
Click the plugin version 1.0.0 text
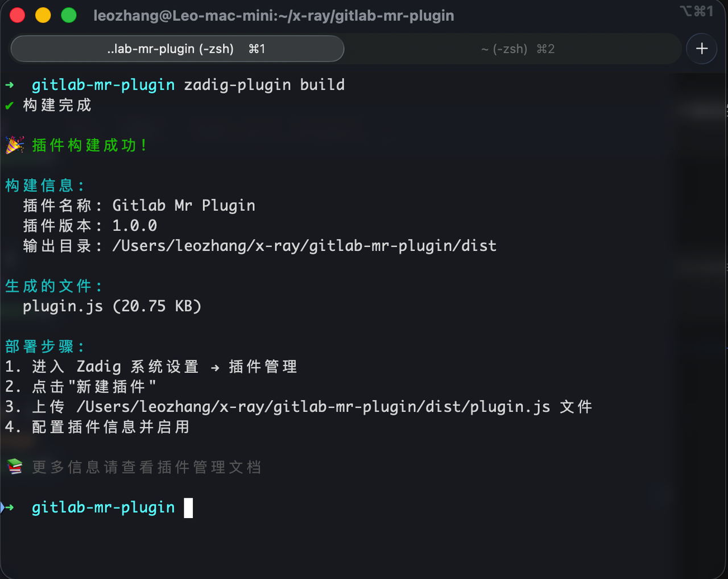[x=135, y=226]
